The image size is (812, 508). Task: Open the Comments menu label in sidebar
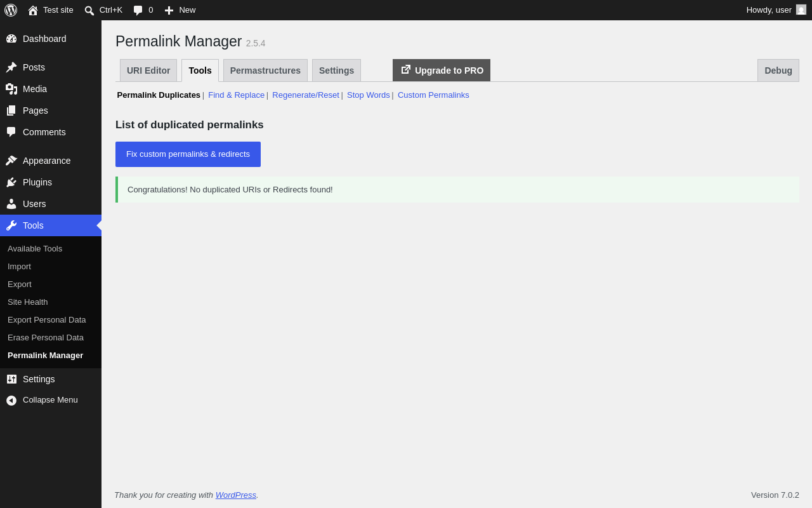click(44, 132)
